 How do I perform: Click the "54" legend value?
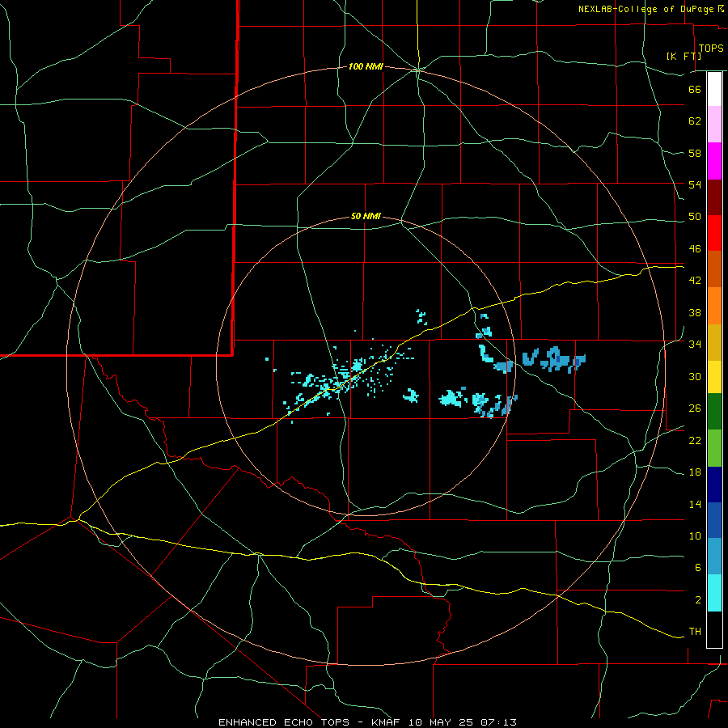coord(695,184)
